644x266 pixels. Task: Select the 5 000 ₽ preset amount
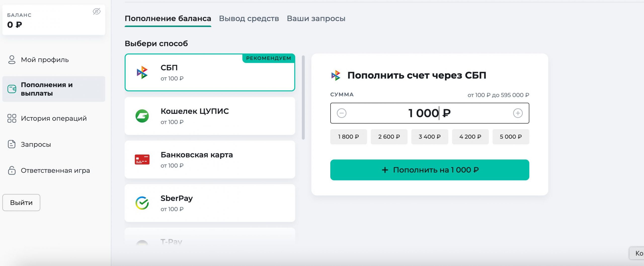[x=511, y=137]
